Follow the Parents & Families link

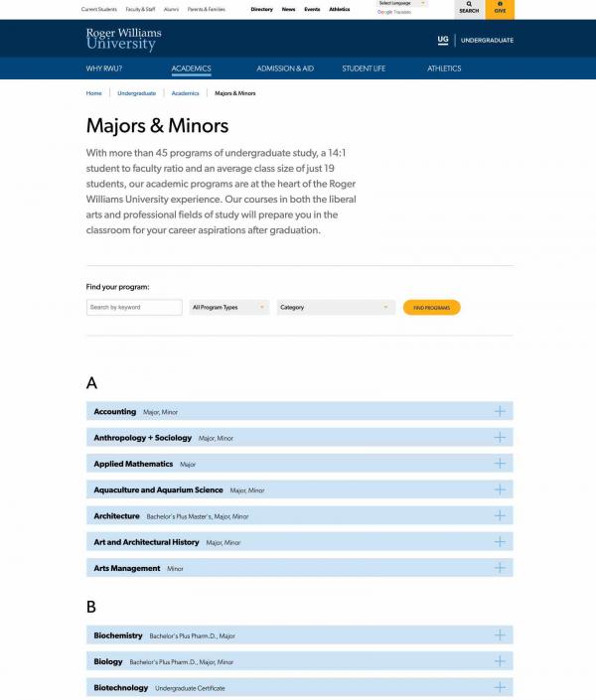pyautogui.click(x=207, y=9)
